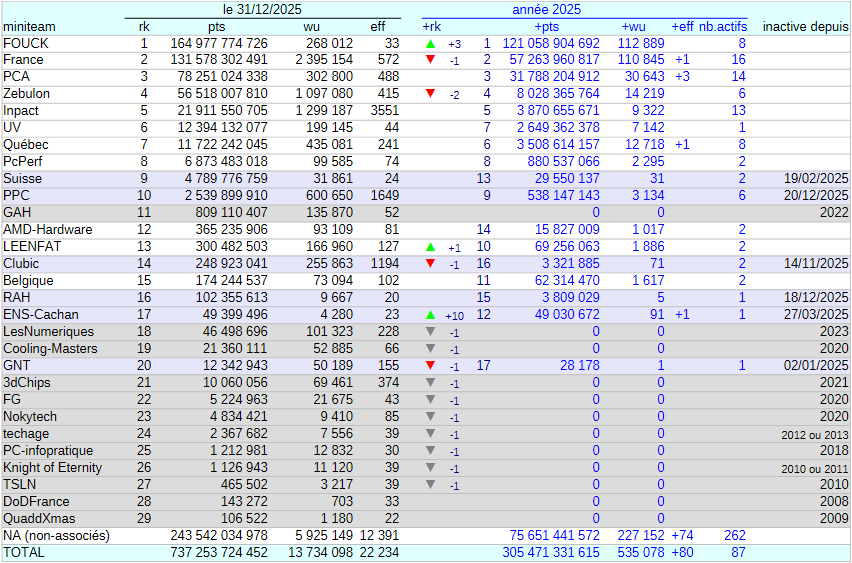Select the Suisse team name
Screen dimensions: 852x563
22,179
